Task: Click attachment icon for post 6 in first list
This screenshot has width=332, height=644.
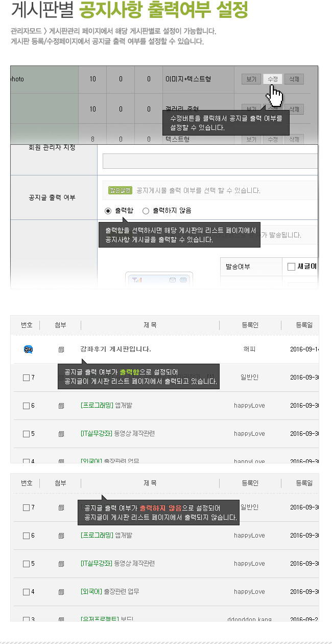Action: click(x=61, y=406)
